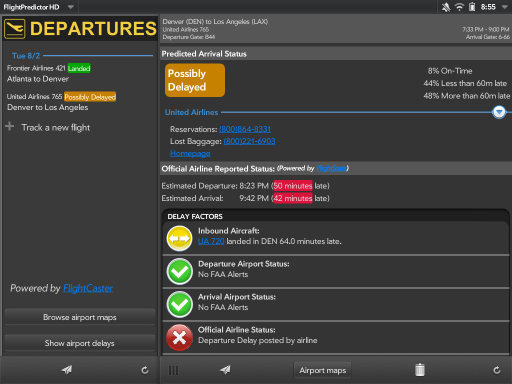Open the system status dropdown arrow

point(504,7)
